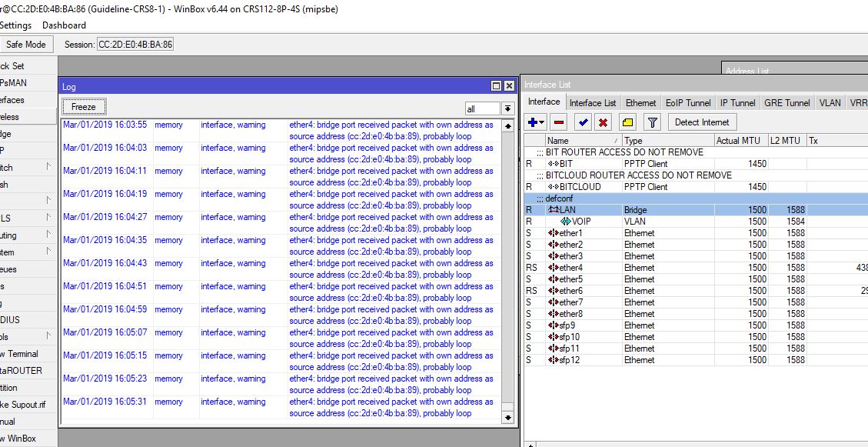
Task: Click the ether8 Ethernet port icon
Action: coord(554,314)
